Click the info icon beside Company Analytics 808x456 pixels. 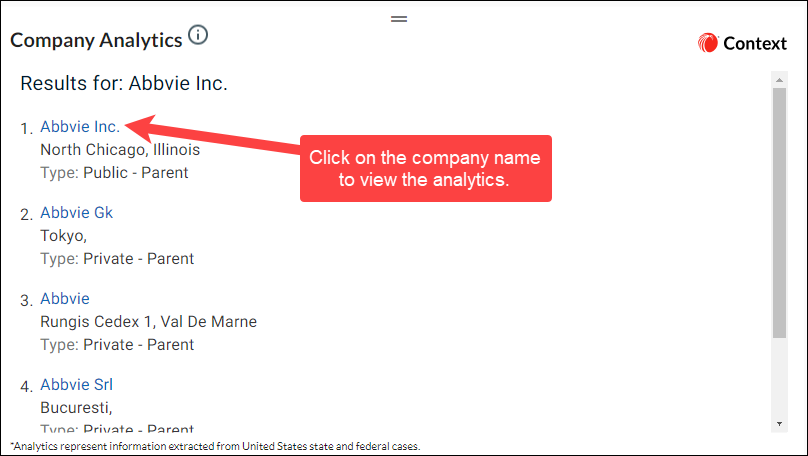(x=198, y=35)
